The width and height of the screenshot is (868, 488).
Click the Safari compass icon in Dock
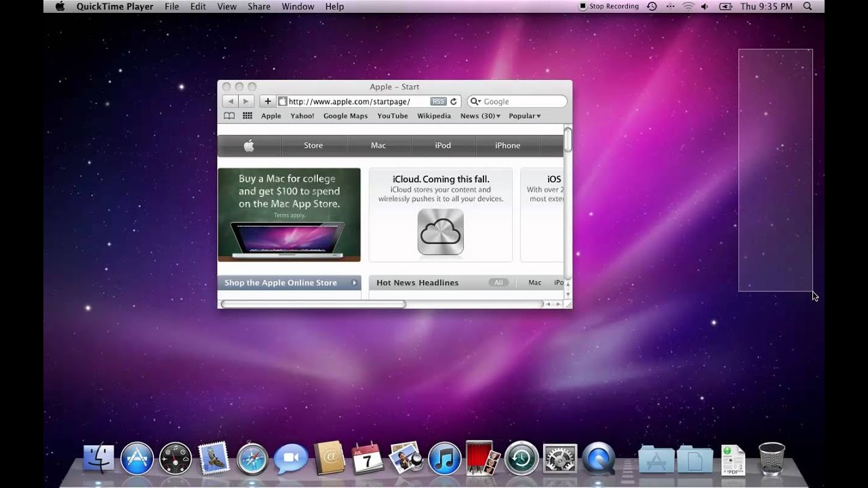point(252,459)
